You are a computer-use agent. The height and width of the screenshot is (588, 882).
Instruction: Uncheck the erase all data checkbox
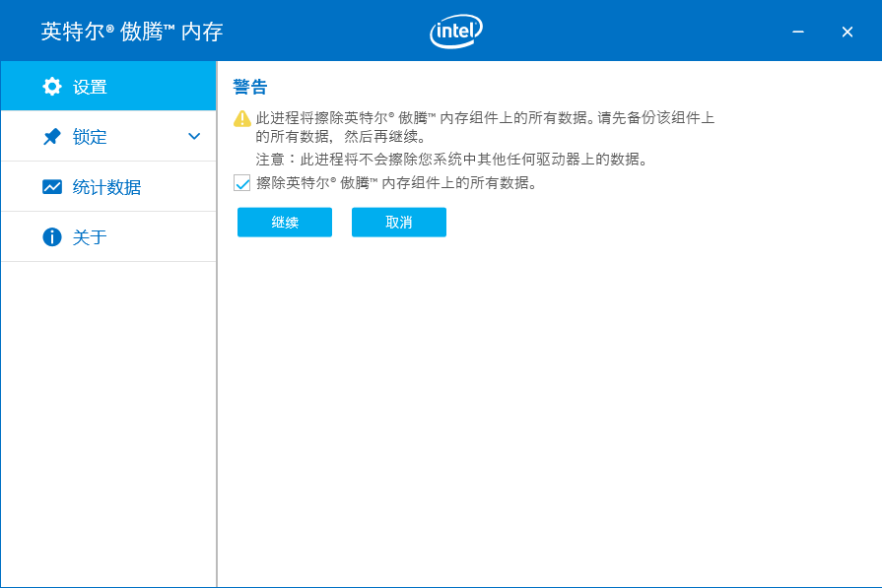[x=242, y=182]
